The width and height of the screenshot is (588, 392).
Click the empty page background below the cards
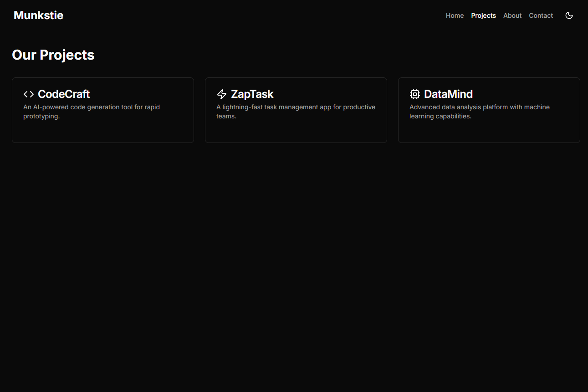click(x=294, y=264)
